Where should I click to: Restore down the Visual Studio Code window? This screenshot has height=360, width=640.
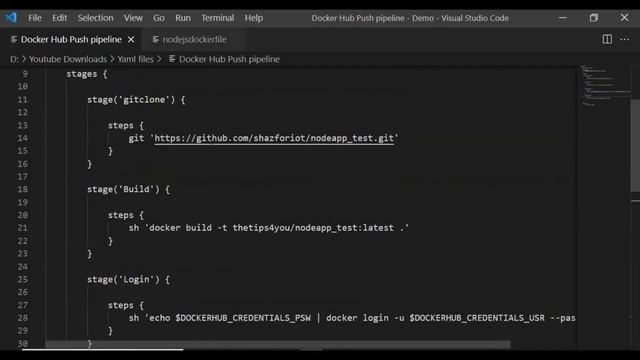click(x=593, y=18)
